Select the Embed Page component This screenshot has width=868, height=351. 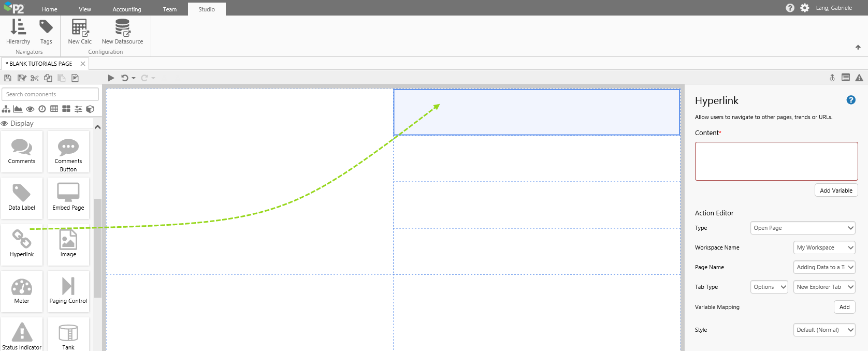pyautogui.click(x=68, y=198)
